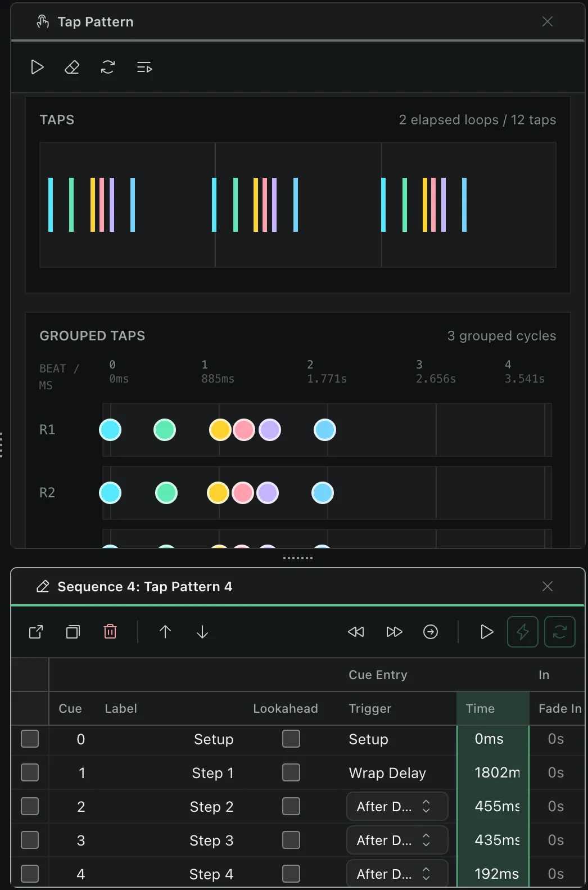Toggle the green loop button in the sequence toolbar

[x=560, y=632]
